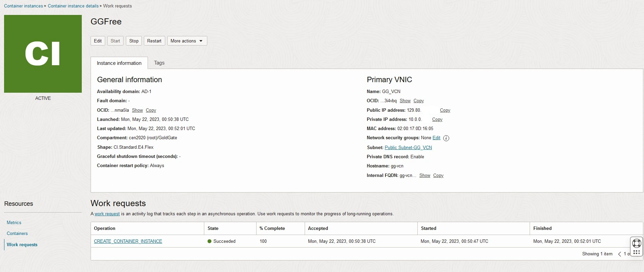The width and height of the screenshot is (644, 272).
Task: Open the lifebuoy help icon
Action: coord(637,243)
